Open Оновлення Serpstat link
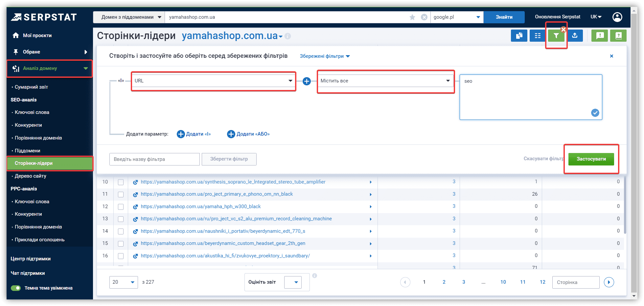This screenshot has width=644, height=306. click(x=558, y=17)
